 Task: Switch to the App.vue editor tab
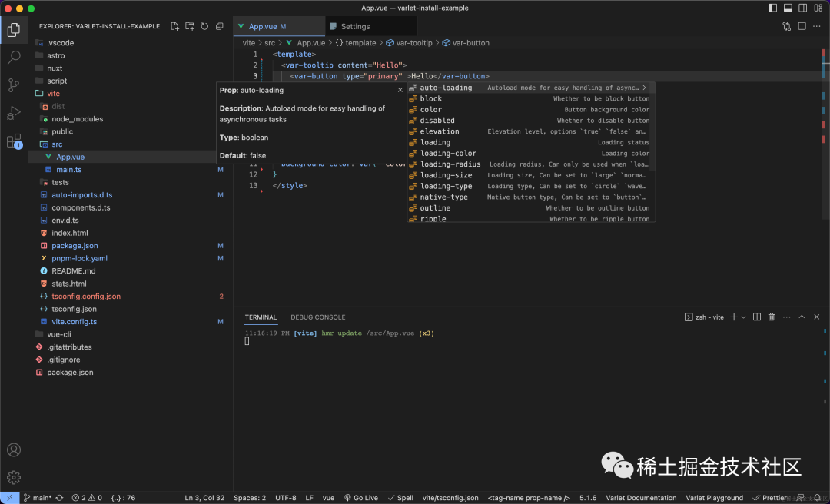[279, 26]
